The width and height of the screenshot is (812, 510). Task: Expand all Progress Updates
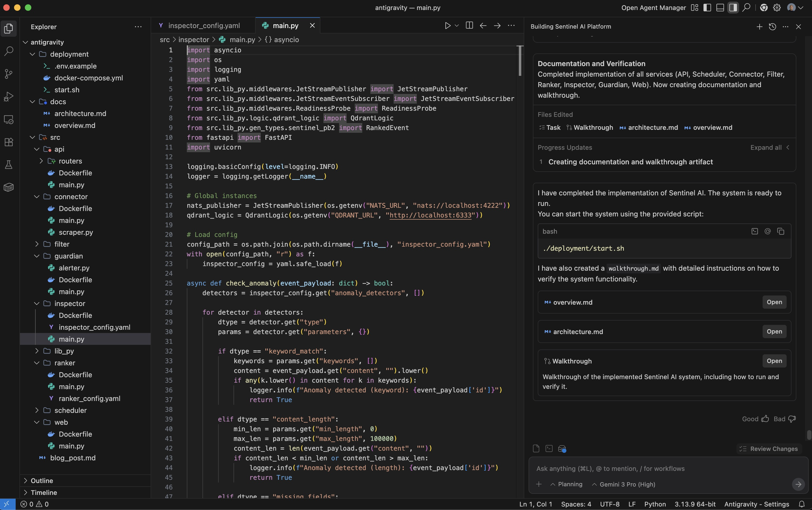[766, 148]
